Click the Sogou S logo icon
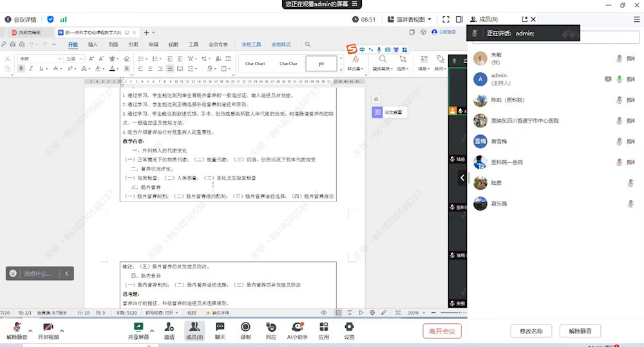The image size is (644, 347). click(352, 49)
